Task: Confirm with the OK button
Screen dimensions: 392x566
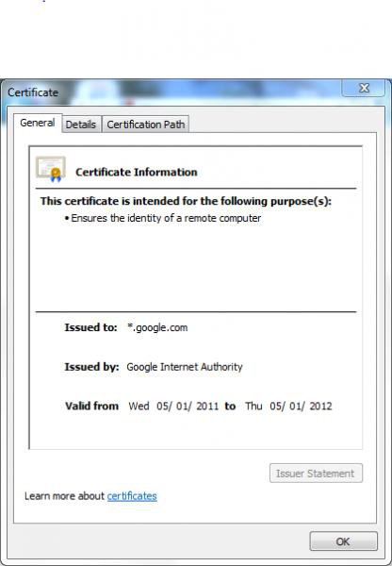Action: click(343, 541)
